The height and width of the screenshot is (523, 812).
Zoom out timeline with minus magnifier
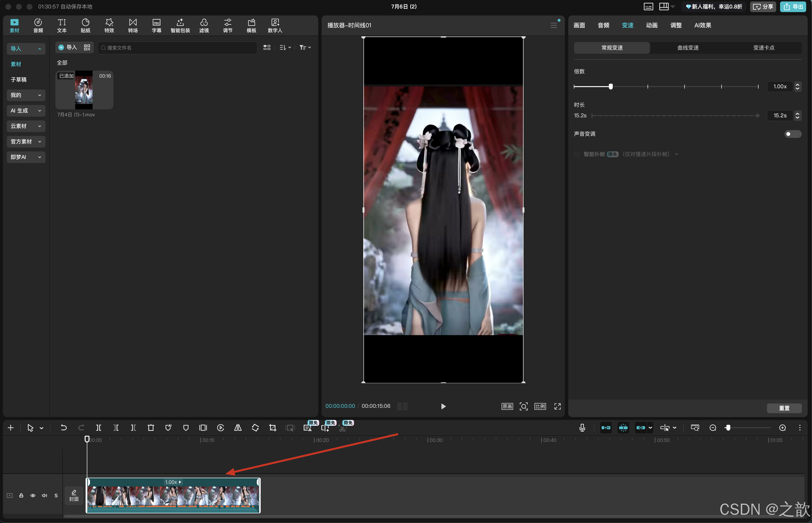[x=713, y=428]
